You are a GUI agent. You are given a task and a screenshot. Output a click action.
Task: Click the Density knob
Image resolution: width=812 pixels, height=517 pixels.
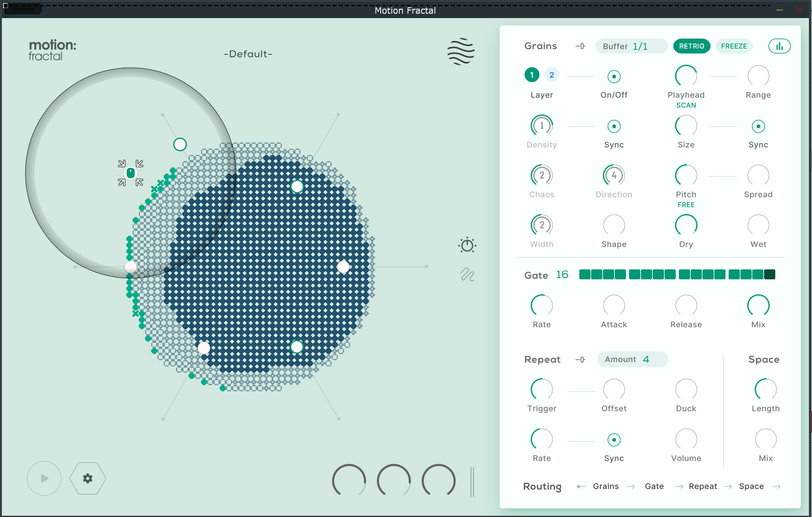542,126
